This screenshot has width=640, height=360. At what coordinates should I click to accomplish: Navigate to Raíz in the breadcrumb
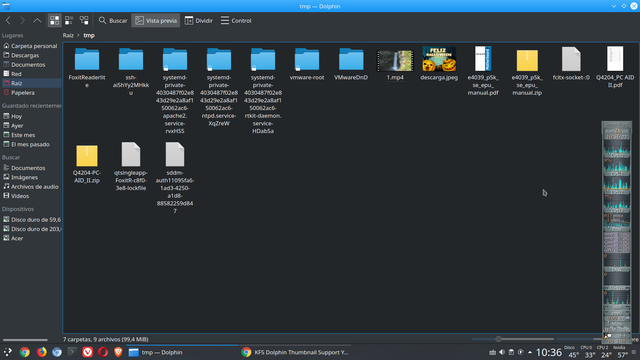[68, 35]
